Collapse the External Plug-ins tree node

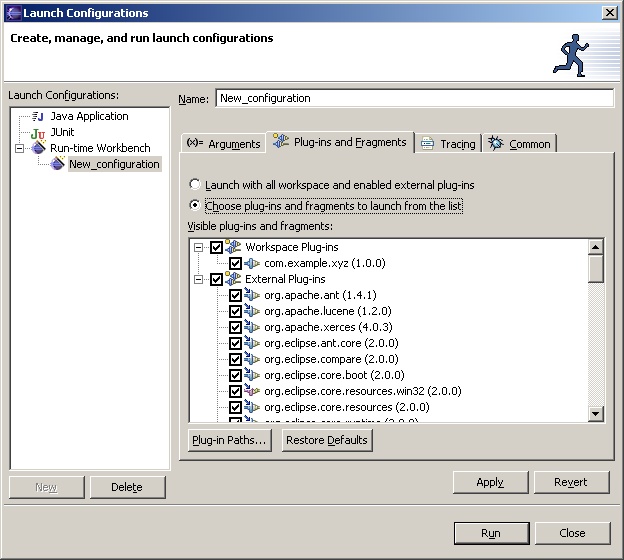[199, 279]
